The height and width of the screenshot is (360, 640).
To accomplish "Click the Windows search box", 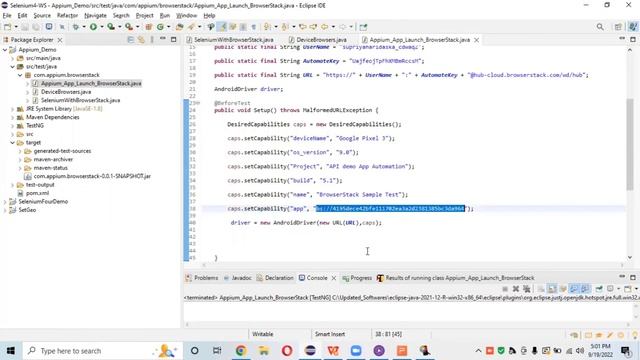I will pyautogui.click(x=102, y=351).
